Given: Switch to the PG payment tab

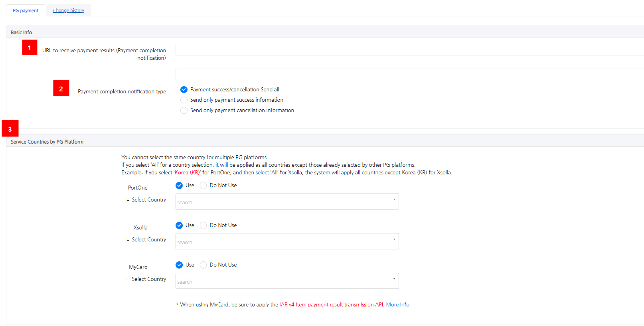Looking at the screenshot, I should (x=26, y=11).
